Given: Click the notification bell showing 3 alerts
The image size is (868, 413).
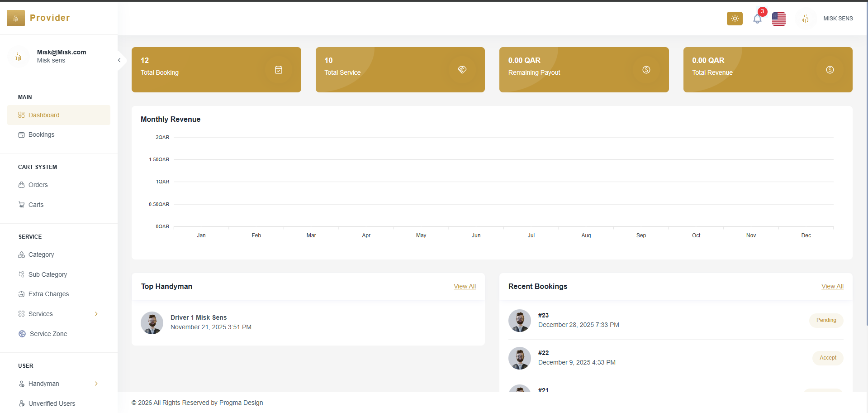Looking at the screenshot, I should [757, 19].
